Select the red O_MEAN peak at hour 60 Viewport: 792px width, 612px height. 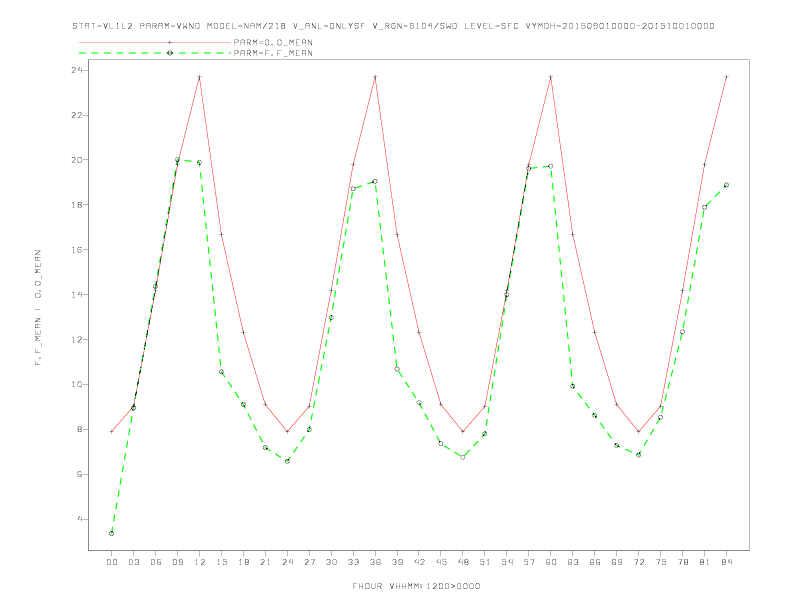click(551, 77)
